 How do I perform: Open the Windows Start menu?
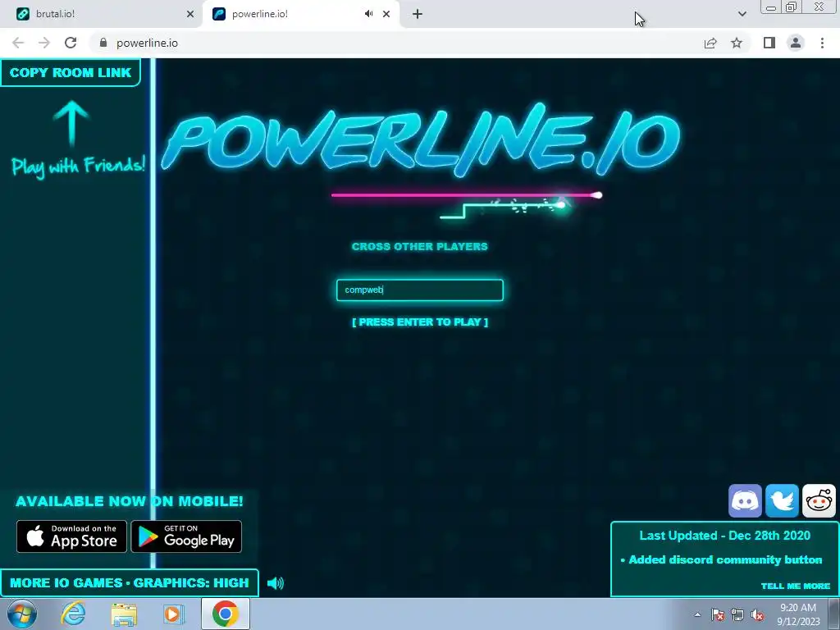tap(22, 614)
